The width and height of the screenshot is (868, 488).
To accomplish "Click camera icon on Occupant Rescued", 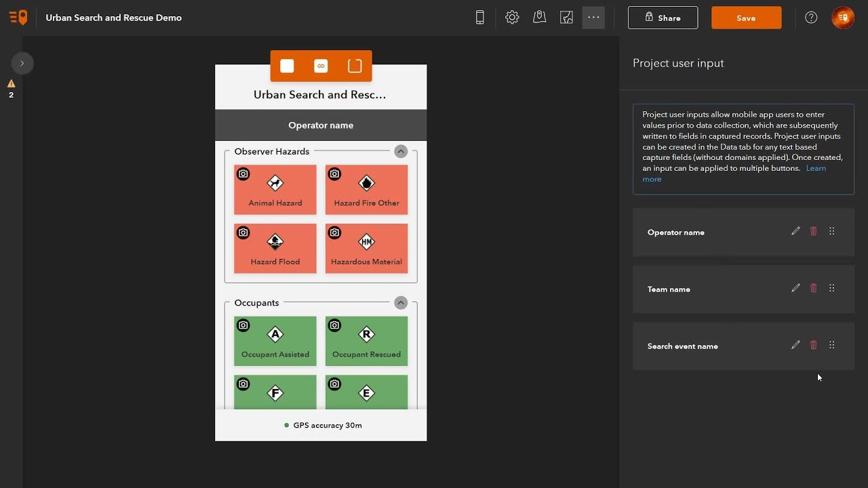I will 334,325.
